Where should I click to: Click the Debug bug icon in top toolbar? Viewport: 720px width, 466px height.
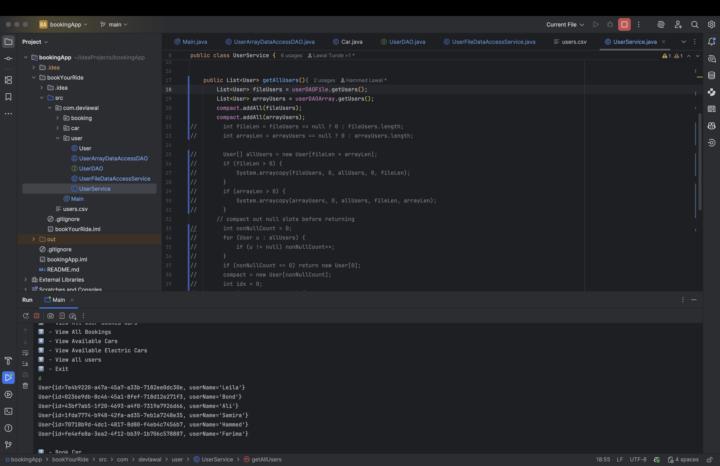point(610,24)
